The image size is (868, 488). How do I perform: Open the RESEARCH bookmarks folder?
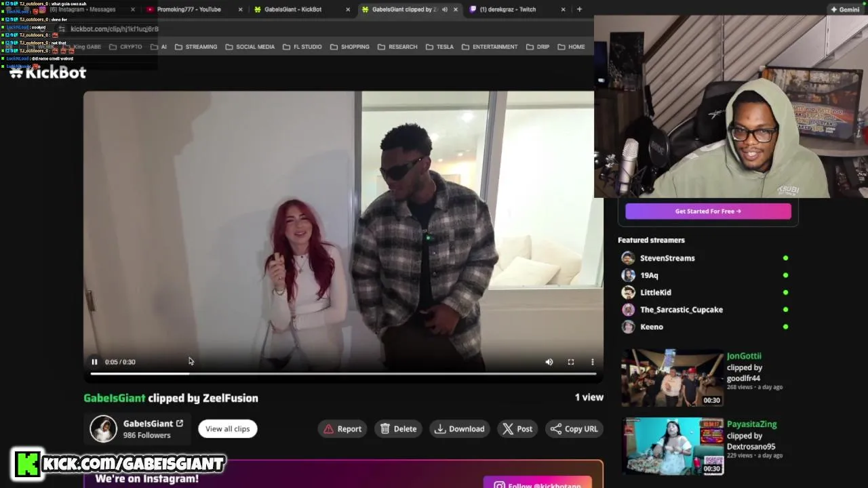(x=397, y=47)
